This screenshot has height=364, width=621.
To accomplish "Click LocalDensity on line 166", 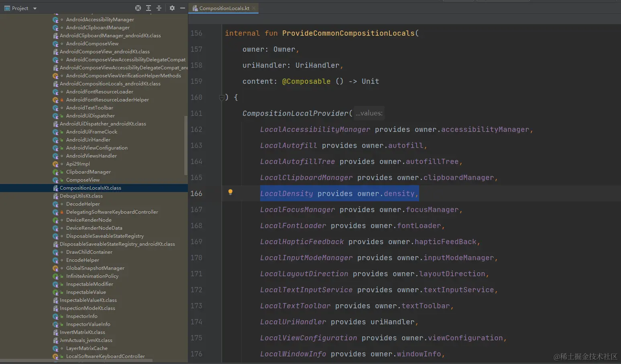I will point(287,194).
